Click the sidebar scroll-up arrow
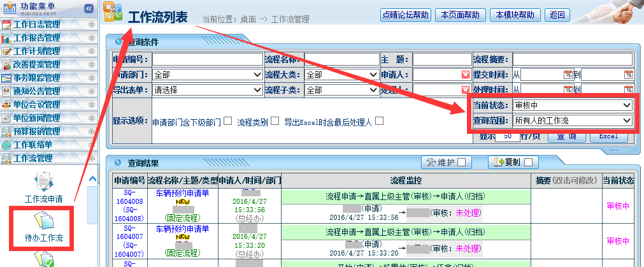Viewport: 644px width, 267px height. 92,179
